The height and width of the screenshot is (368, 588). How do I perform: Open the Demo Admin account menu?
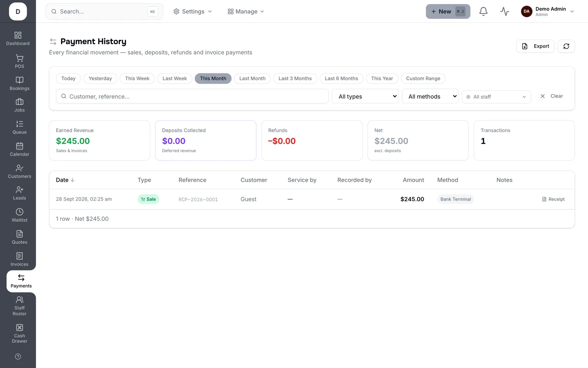(548, 11)
